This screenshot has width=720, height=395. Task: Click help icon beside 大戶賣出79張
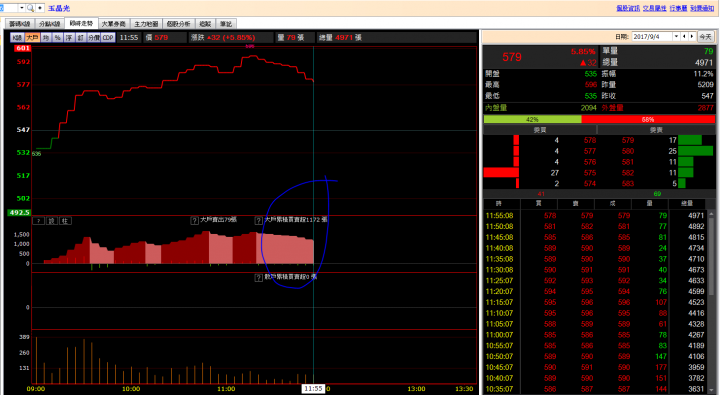195,220
